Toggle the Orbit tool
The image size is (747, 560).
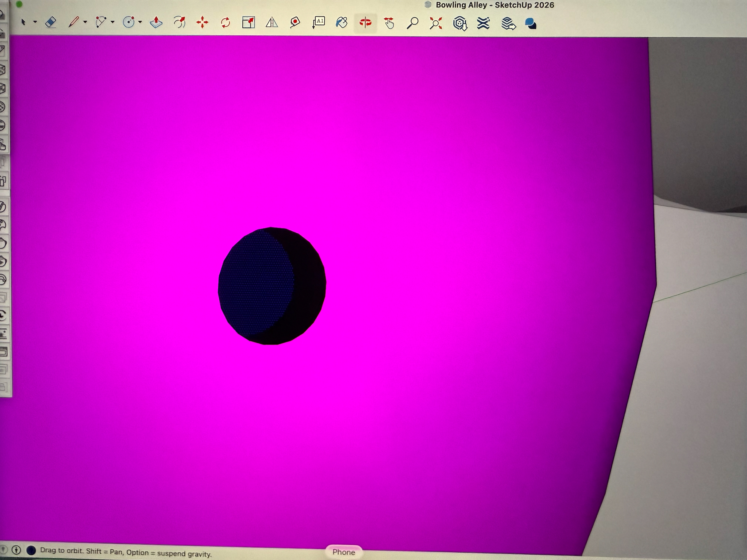coord(365,23)
